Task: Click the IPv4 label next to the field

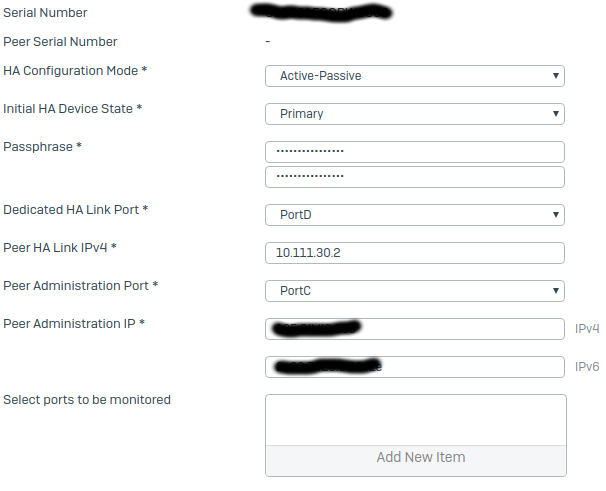Action: (587, 329)
